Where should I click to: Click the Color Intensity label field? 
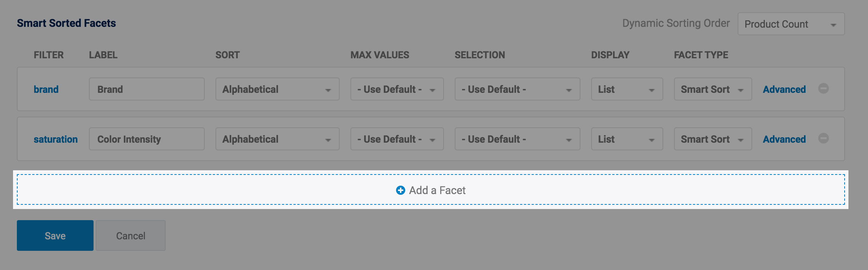pos(146,139)
